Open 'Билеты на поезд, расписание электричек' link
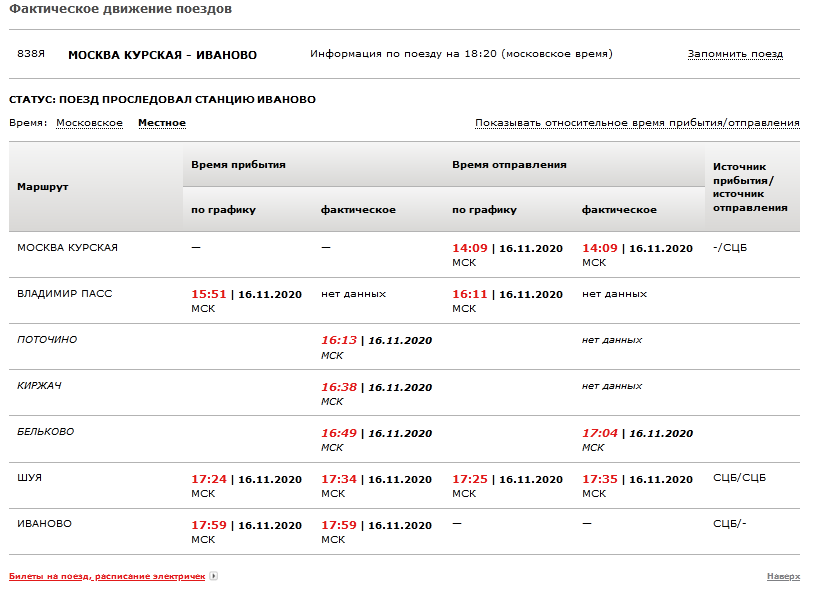The height and width of the screenshot is (590, 825). click(107, 576)
